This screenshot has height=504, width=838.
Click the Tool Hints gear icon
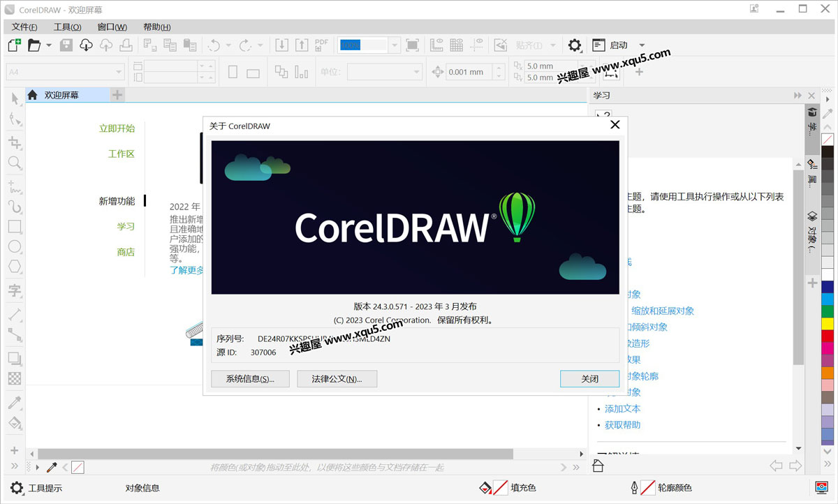pyautogui.click(x=15, y=487)
